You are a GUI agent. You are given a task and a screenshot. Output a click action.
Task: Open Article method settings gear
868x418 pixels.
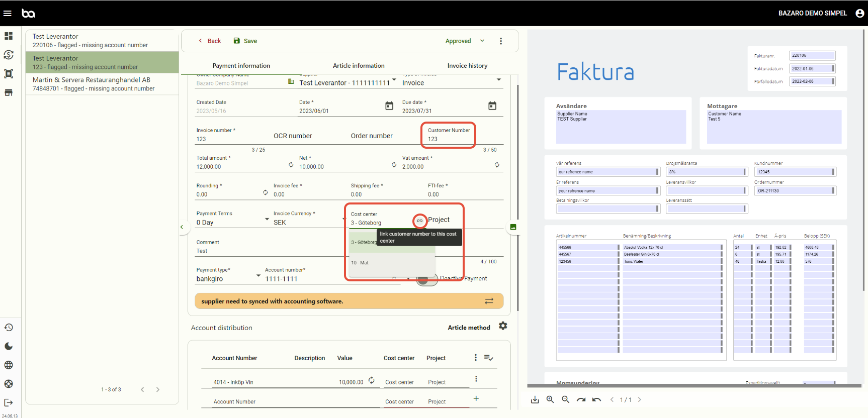click(503, 326)
